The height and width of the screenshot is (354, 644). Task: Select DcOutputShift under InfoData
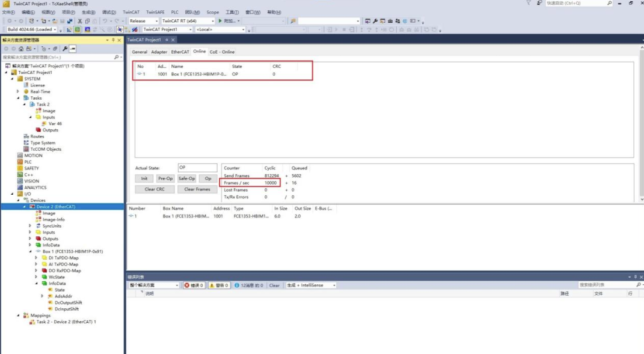68,303
